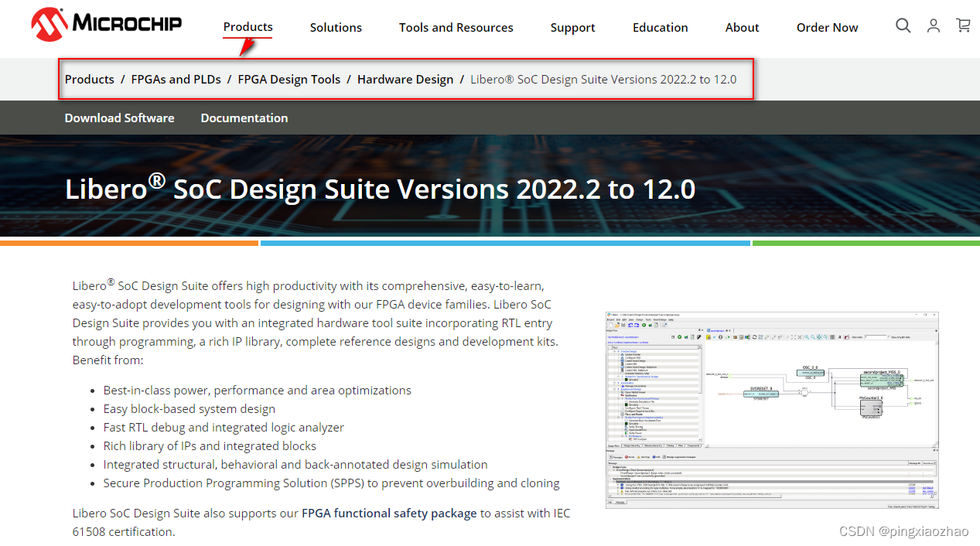This screenshot has width=980, height=546.
Task: Click 'Easy block-based system design' bullet
Action: coord(190,409)
